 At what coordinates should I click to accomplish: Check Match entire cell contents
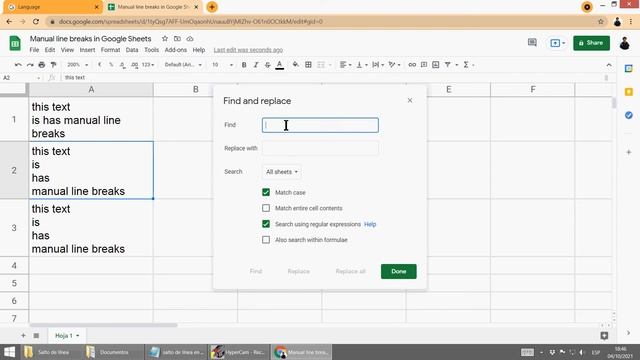[266, 208]
